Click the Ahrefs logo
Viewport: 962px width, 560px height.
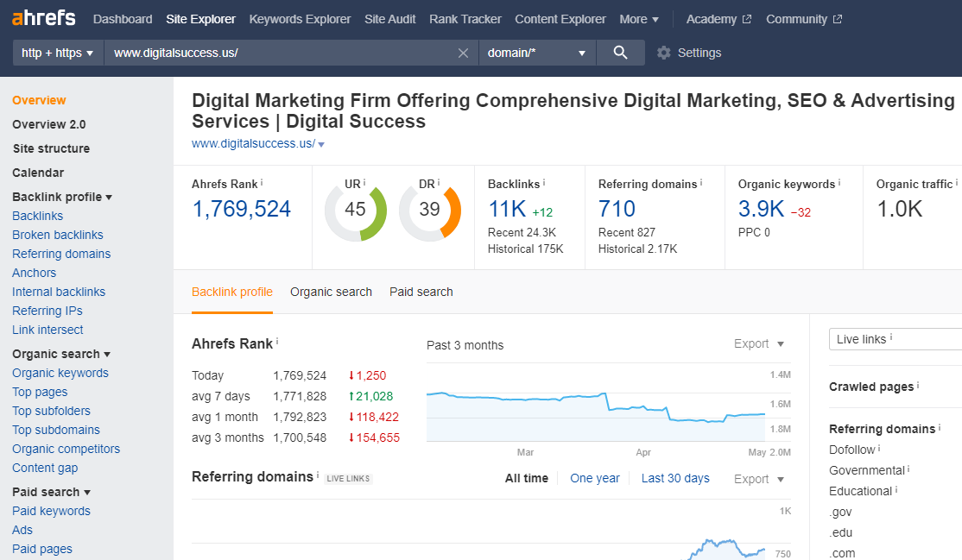pyautogui.click(x=43, y=18)
